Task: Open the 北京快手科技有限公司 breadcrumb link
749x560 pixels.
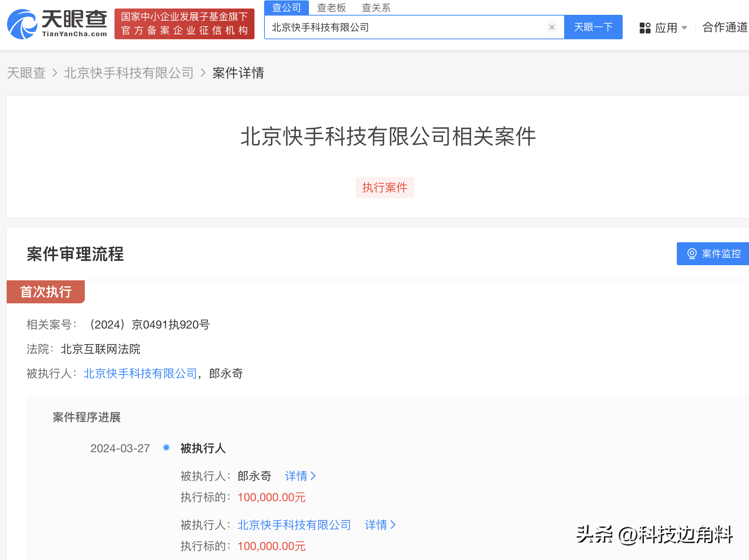Action: pos(129,73)
